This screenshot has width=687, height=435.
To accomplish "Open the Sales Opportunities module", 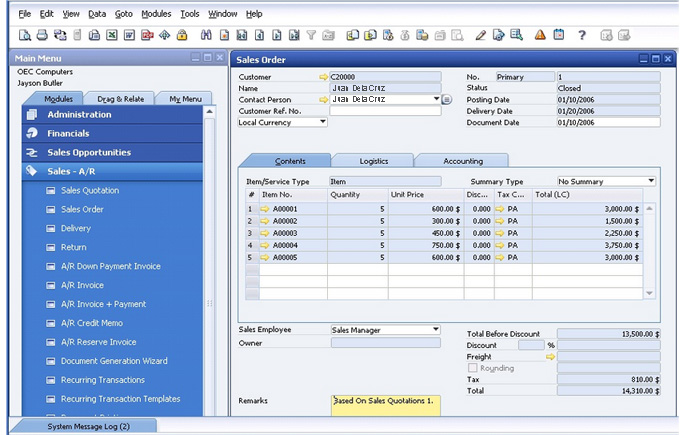I will point(89,153).
